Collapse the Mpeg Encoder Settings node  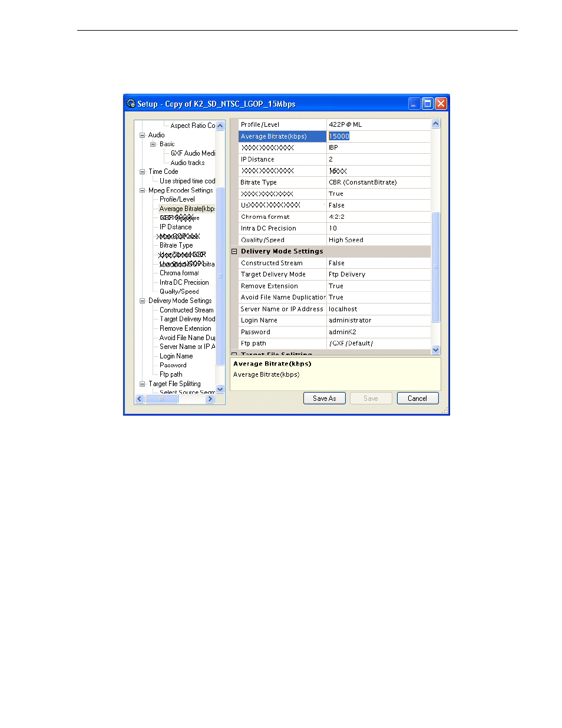coord(142,190)
